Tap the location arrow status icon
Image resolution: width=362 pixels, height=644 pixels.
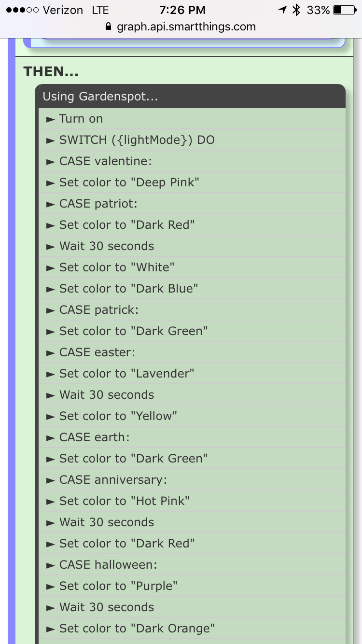coord(283,10)
